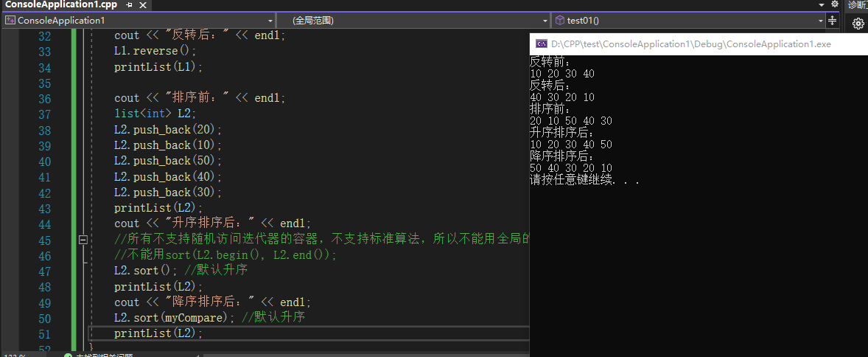Click the editor horizontal scrollbar
Screen dimensions: 868x357
[365, 354]
